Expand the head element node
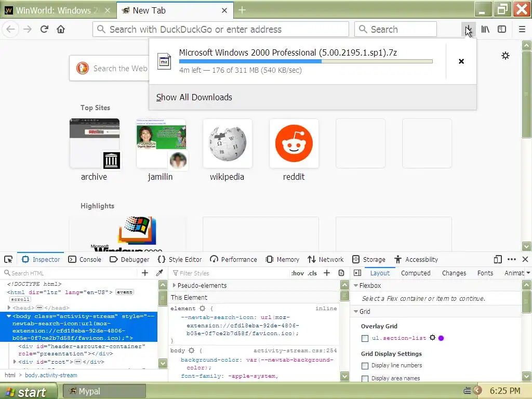The width and height of the screenshot is (532, 399). (9, 308)
